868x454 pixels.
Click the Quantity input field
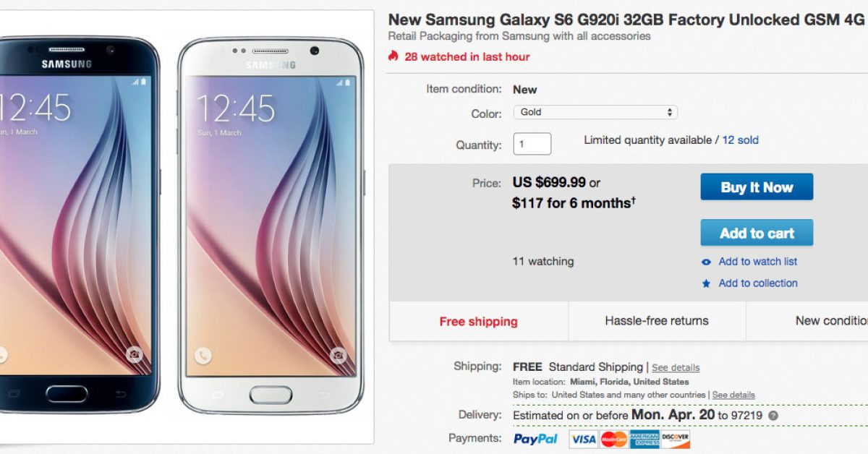(532, 144)
